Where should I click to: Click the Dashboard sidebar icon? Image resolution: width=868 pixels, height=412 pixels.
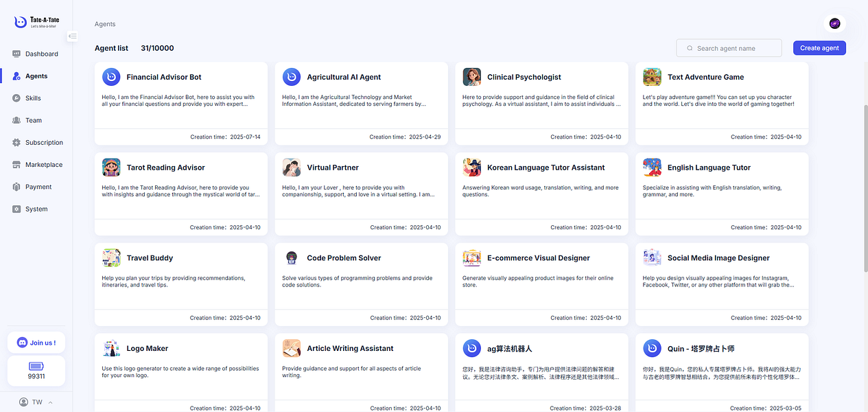point(16,54)
